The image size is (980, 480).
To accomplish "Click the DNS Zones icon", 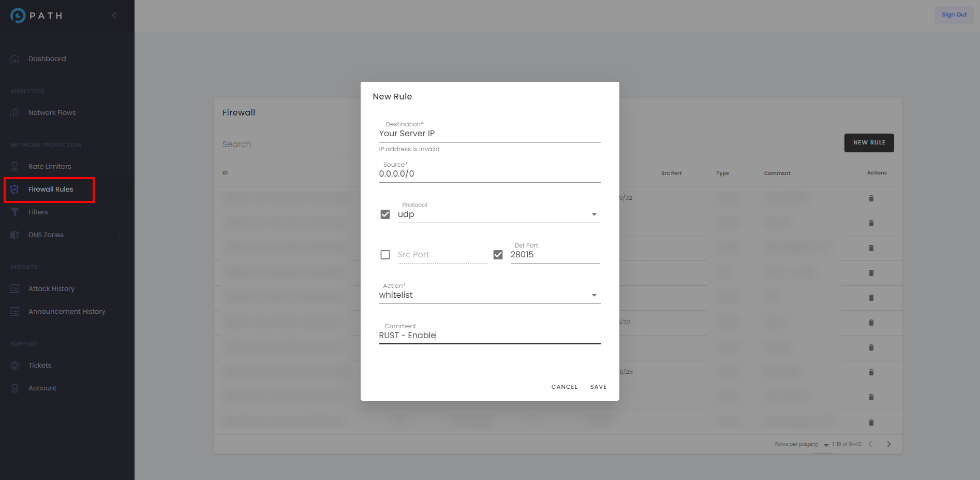I will click(15, 235).
